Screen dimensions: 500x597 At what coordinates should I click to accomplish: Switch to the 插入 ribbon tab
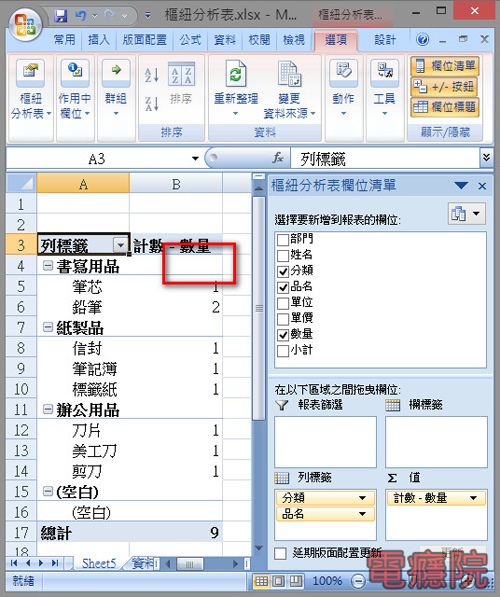point(99,40)
